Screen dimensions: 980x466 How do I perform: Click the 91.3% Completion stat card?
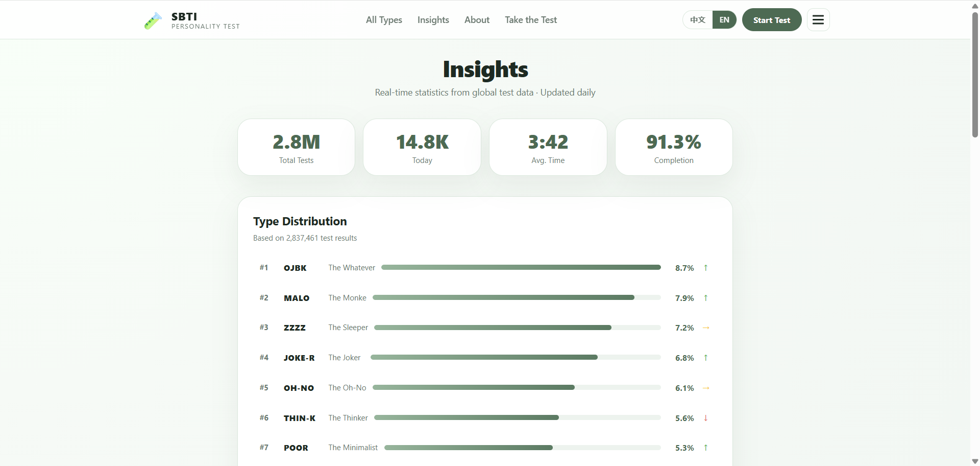click(x=674, y=147)
